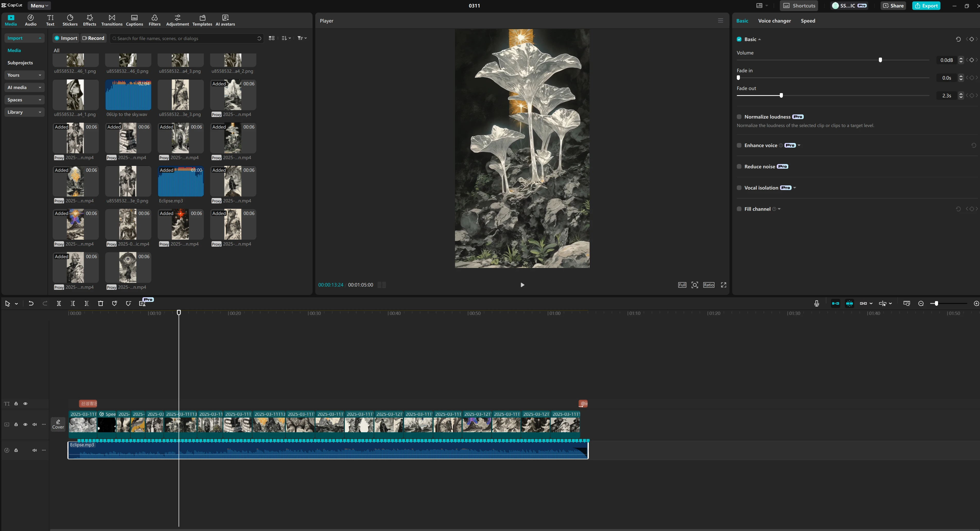This screenshot has height=531, width=980.
Task: Click the Pro transcript-based editing icon
Action: pyautogui.click(x=142, y=303)
